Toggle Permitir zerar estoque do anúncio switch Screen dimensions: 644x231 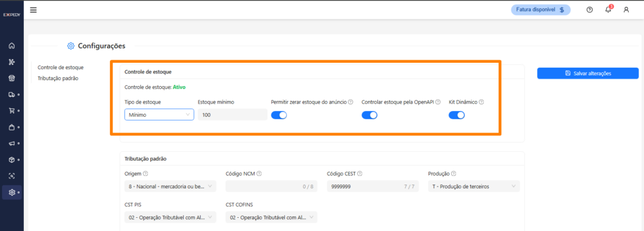coord(279,115)
